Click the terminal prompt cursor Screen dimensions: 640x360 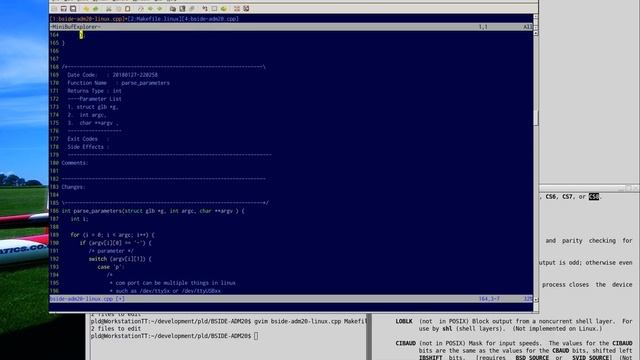pyautogui.click(x=256, y=336)
